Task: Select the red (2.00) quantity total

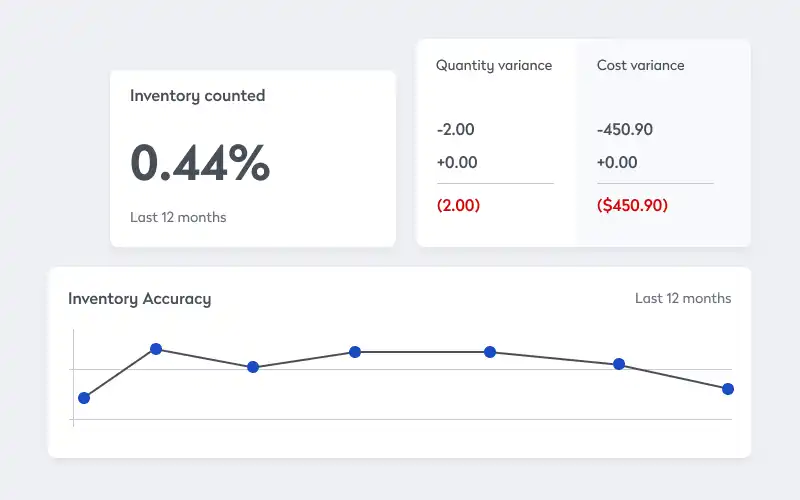Action: (x=459, y=205)
